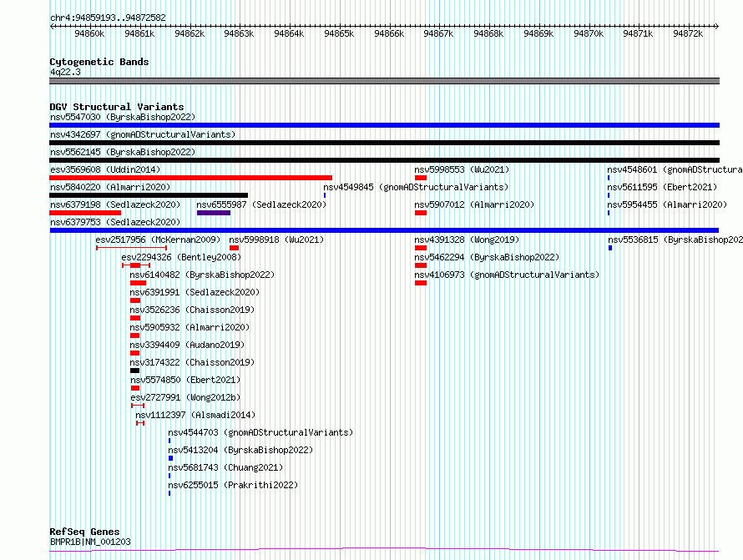Screen dimensions: 743x560
Task: Select red block under nsv5998553
Action: tap(420, 178)
